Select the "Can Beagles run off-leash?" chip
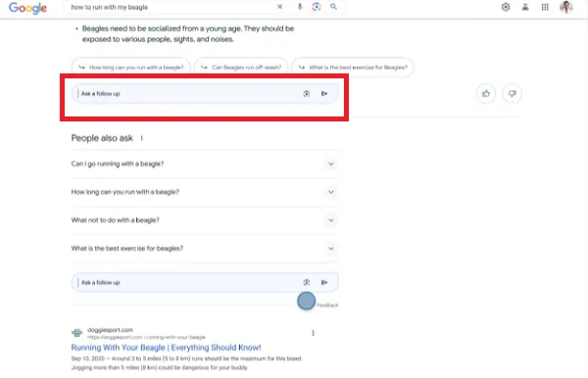 pos(241,68)
